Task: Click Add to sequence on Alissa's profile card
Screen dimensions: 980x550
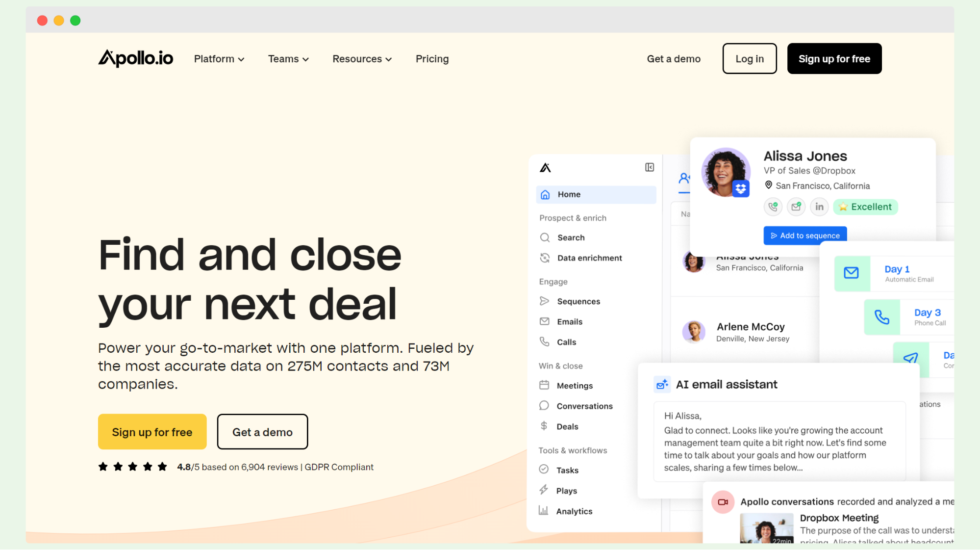Action: coord(804,235)
